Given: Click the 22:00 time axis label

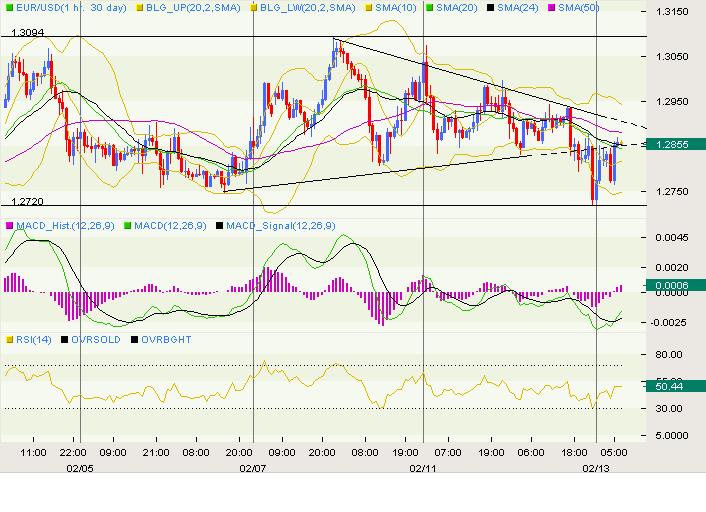Looking at the screenshot, I should point(73,452).
